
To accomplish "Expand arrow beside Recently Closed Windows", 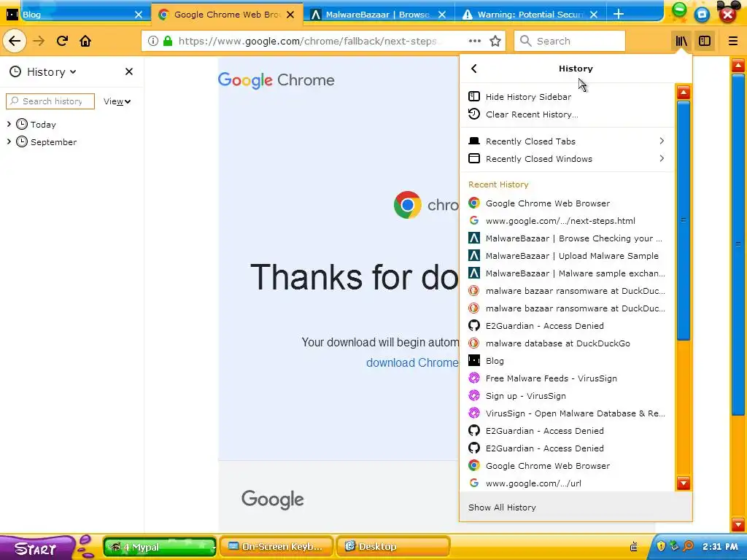I will 662,158.
